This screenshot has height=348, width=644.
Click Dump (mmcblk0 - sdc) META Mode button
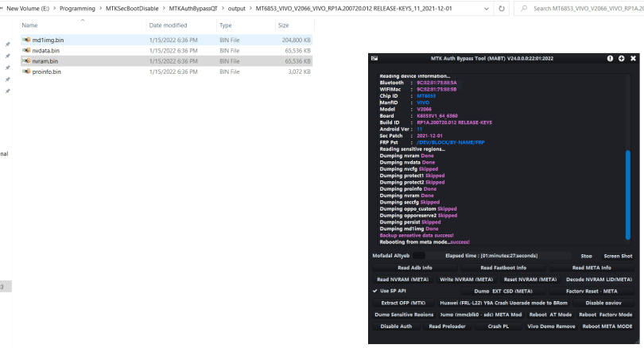tap(480, 315)
